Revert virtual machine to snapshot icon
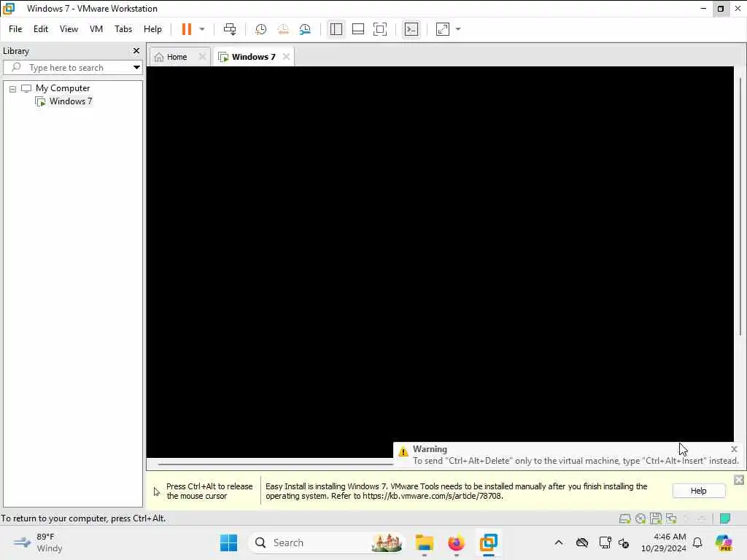The height and width of the screenshot is (560, 747). pos(283,29)
